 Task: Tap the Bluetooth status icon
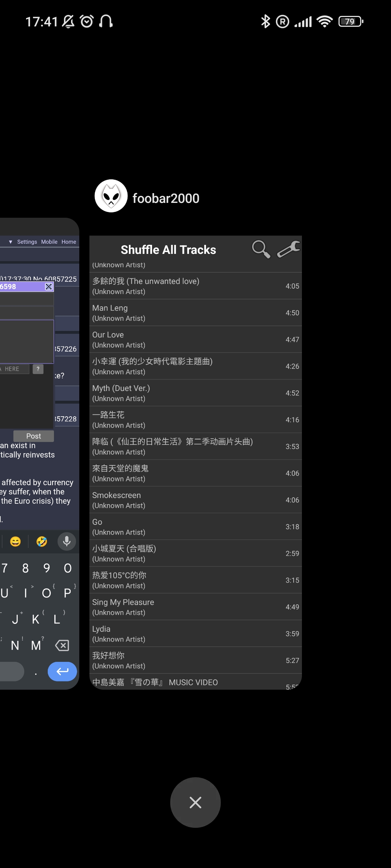tap(265, 22)
